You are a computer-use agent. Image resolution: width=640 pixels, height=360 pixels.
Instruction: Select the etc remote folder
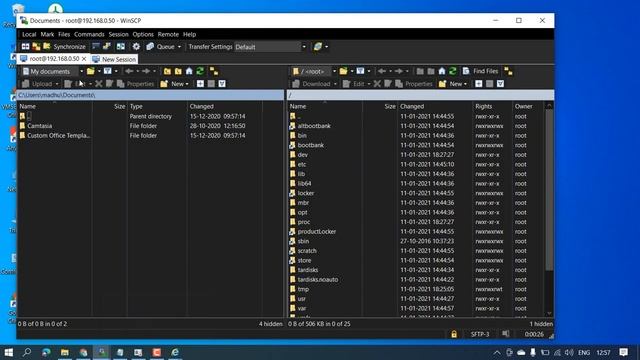tap(302, 164)
